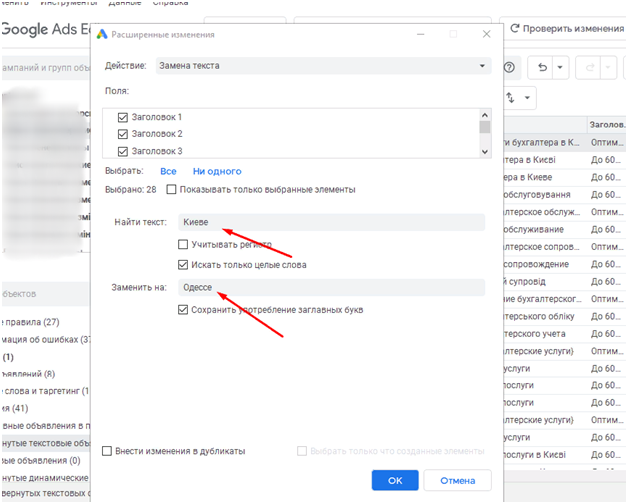Toggle Заголовок 2 checkbox
Image resolution: width=628 pixels, height=504 pixels.
coord(123,134)
